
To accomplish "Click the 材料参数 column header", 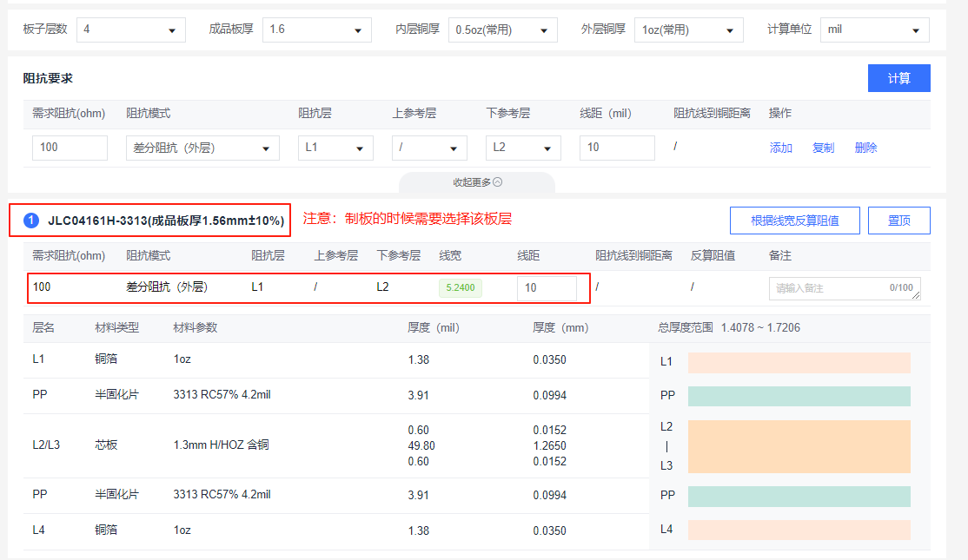I will (196, 327).
